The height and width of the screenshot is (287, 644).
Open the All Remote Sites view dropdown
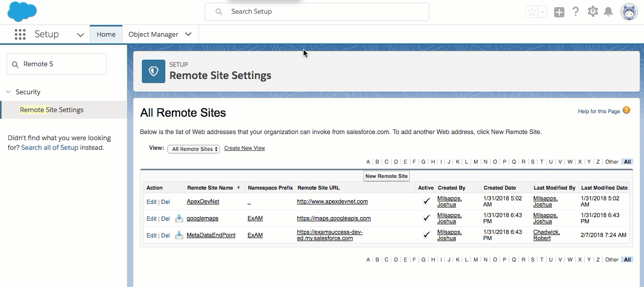(x=193, y=149)
